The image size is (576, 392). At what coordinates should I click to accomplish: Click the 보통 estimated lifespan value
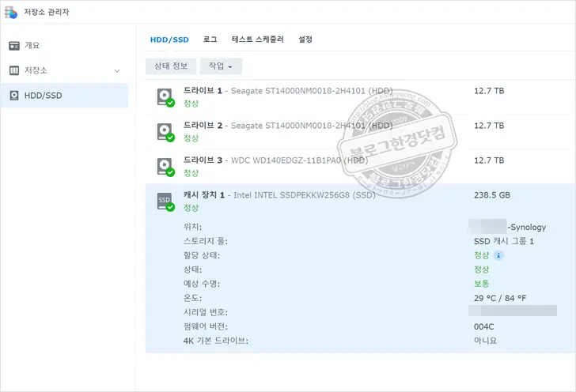coord(481,284)
